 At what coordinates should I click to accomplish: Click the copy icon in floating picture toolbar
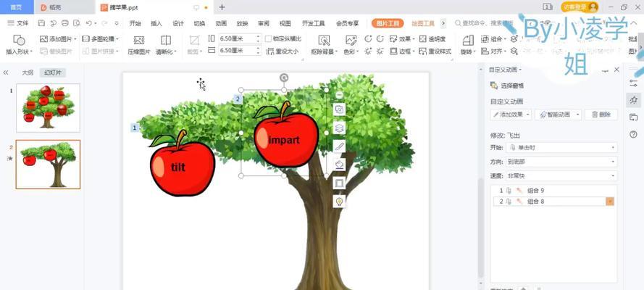[x=339, y=109]
